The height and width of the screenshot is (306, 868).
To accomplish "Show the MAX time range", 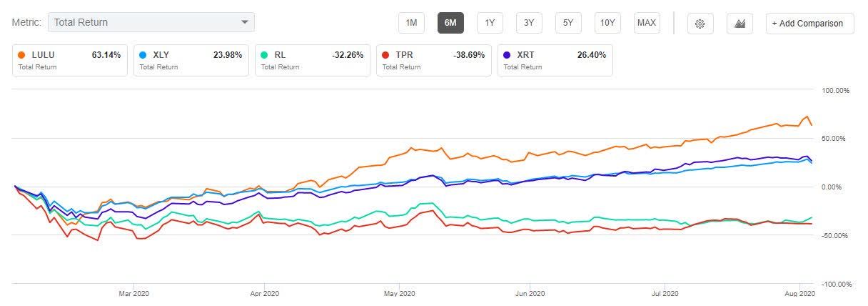I will [x=647, y=23].
